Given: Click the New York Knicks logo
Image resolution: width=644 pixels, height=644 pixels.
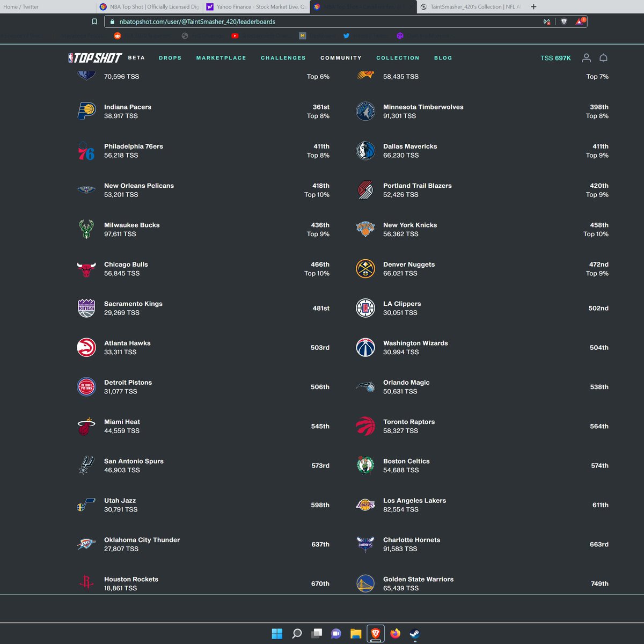Looking at the screenshot, I should click(x=365, y=229).
